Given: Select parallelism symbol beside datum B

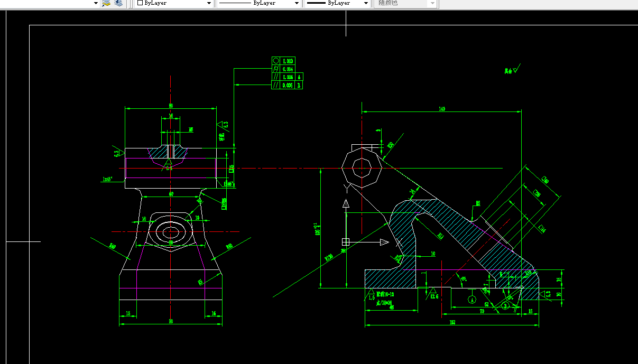Looking at the screenshot, I should point(275,85).
